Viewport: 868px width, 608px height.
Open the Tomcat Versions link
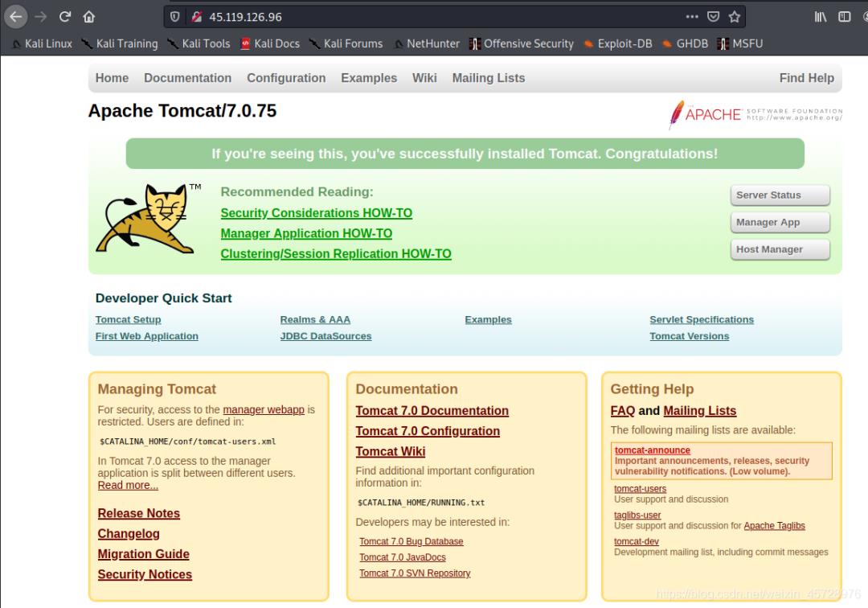point(690,336)
